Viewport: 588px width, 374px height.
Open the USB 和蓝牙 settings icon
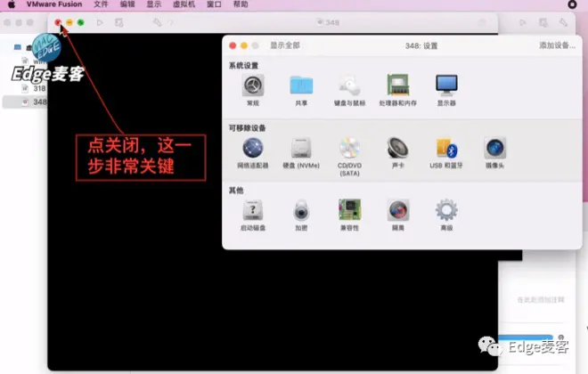pyautogui.click(x=446, y=148)
